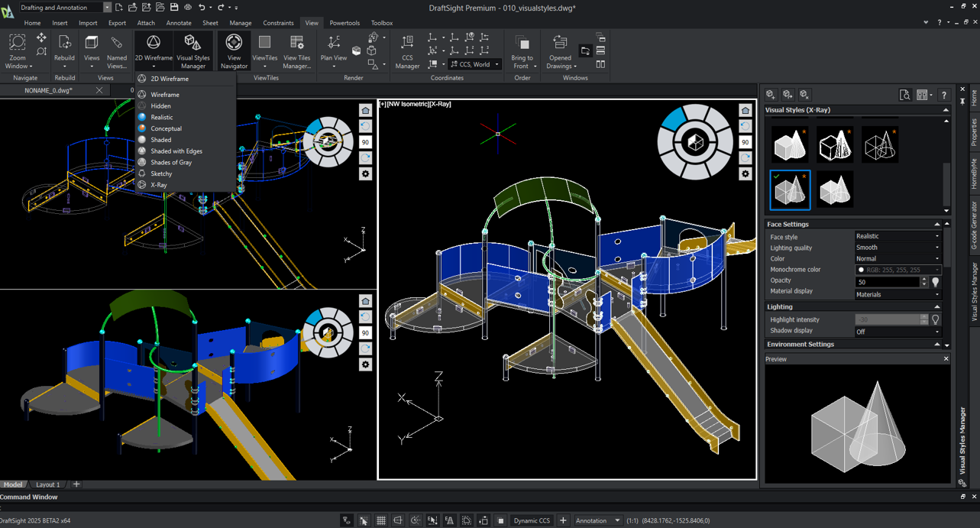Select Shades of Gray visual style

(x=171, y=163)
